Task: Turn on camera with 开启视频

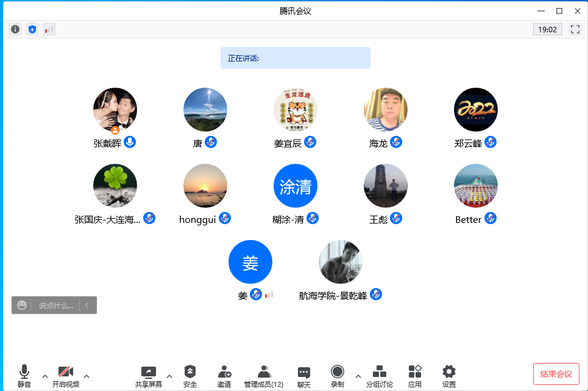Action: 66,376
